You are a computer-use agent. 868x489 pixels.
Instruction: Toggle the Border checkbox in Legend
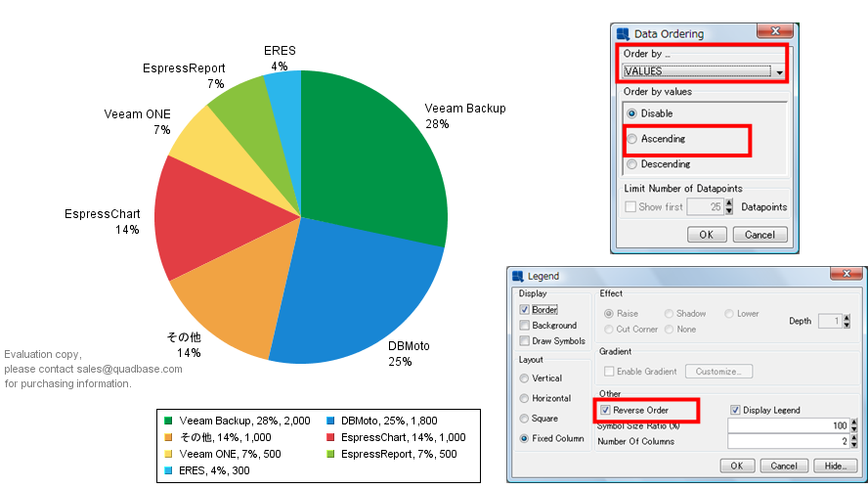click(524, 310)
